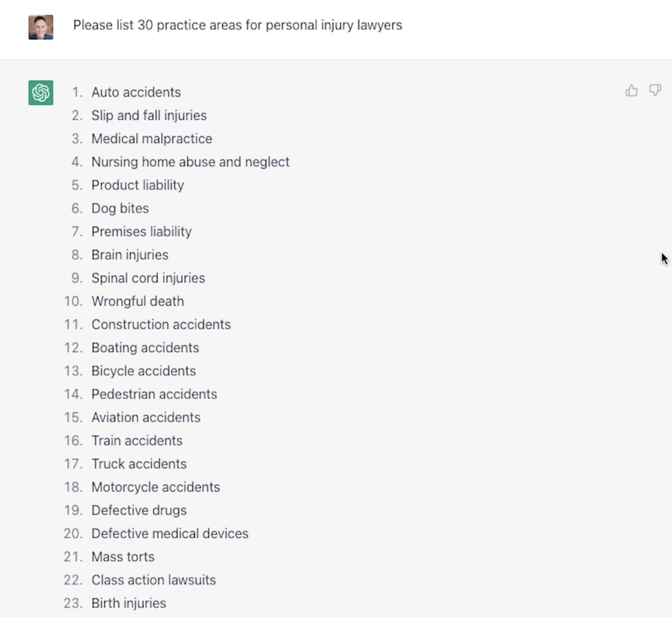
Task: Click the "Auto accidents" list item
Action: (x=136, y=92)
